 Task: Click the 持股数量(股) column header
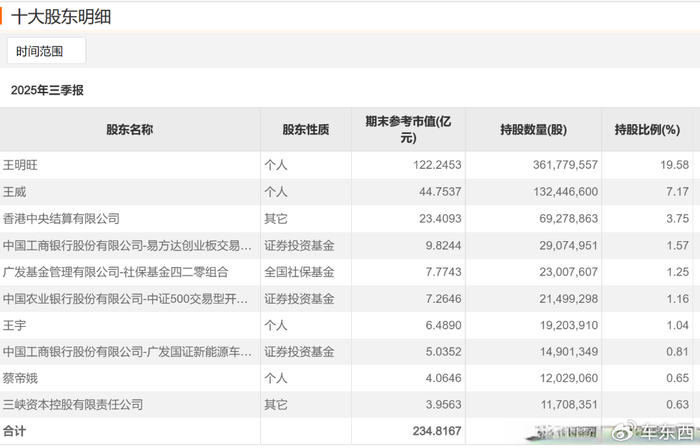coord(533,129)
